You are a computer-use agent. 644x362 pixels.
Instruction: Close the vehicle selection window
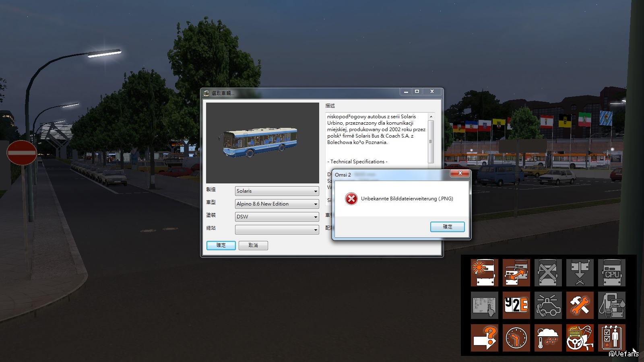click(432, 92)
